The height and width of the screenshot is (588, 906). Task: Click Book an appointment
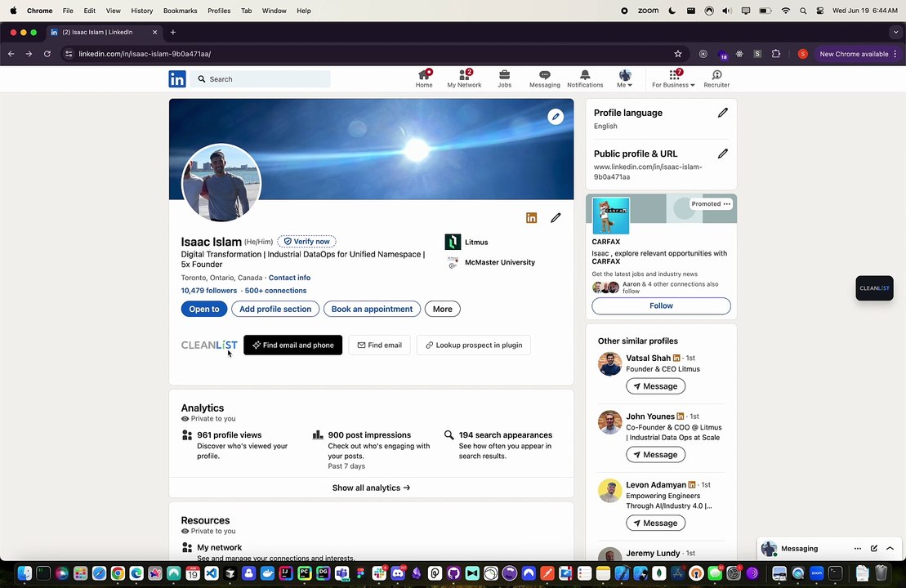pyautogui.click(x=372, y=309)
